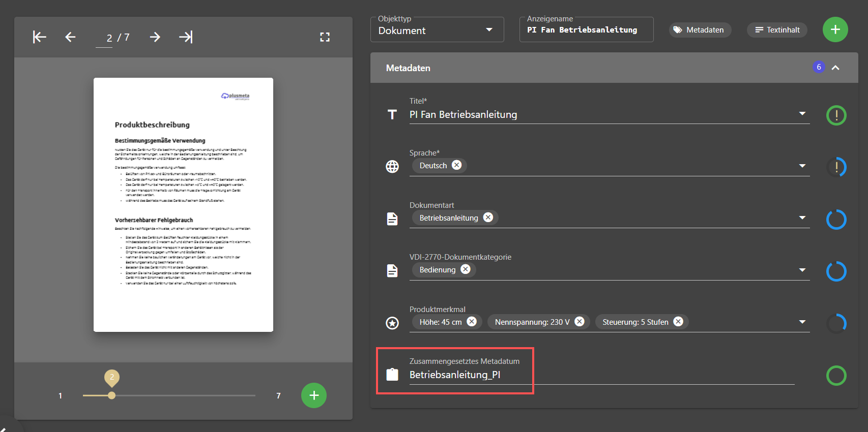
Task: Click the Metadaten panel header title
Action: tap(408, 68)
